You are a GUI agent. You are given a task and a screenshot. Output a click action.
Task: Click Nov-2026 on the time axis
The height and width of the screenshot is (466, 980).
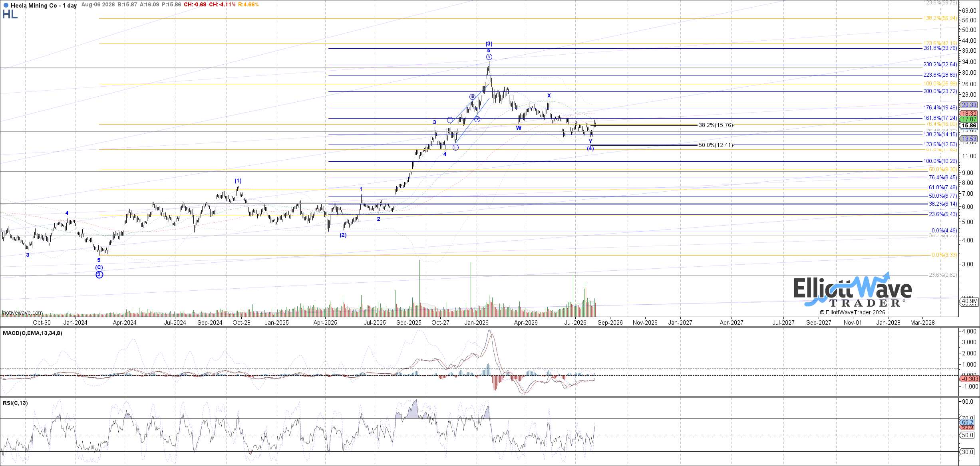tap(645, 323)
